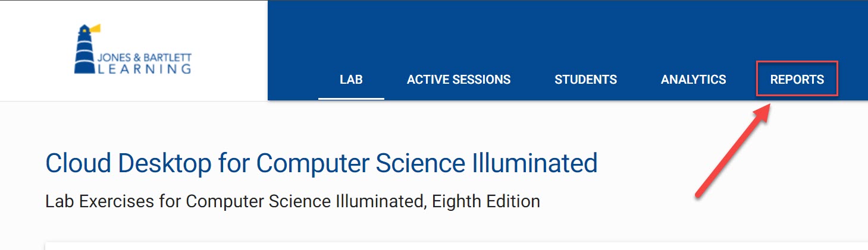This screenshot has width=868, height=250.
Task: Go to the Students tab
Action: click(585, 80)
